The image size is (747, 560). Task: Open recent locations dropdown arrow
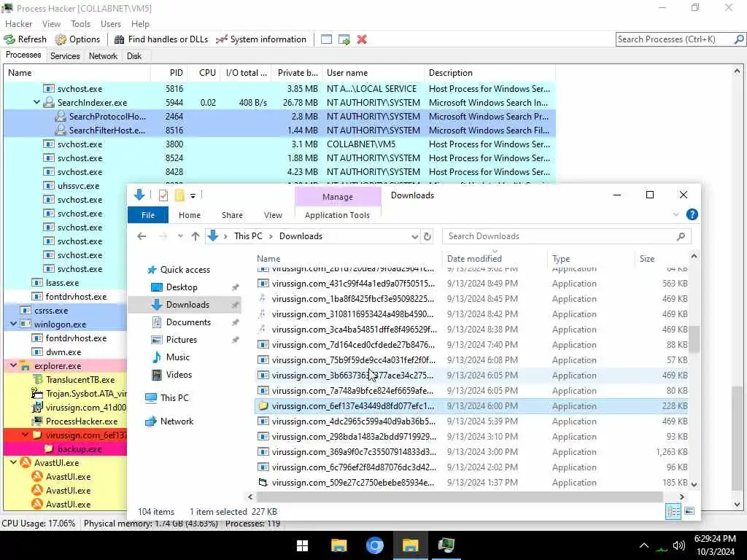pos(180,236)
